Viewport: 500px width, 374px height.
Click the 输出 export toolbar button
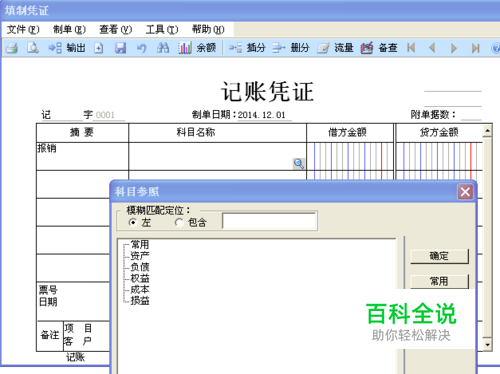pos(67,48)
